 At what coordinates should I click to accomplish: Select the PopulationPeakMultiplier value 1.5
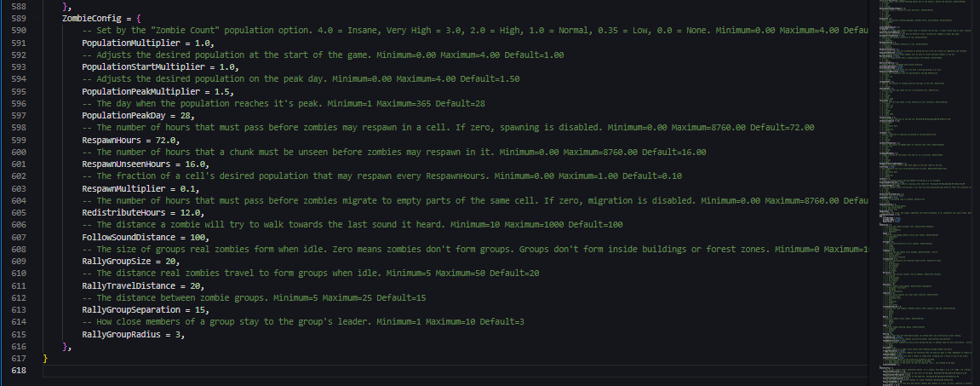pos(224,91)
